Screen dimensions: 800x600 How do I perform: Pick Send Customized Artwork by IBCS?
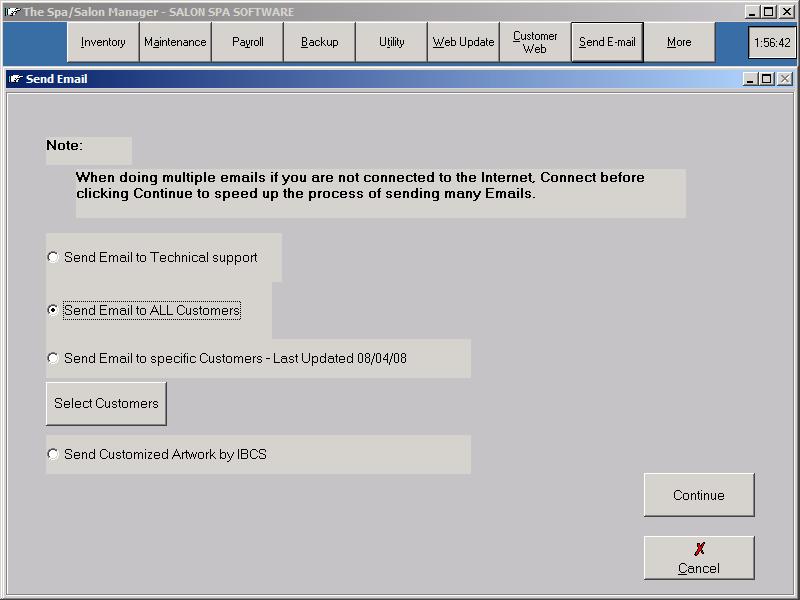[x=53, y=454]
